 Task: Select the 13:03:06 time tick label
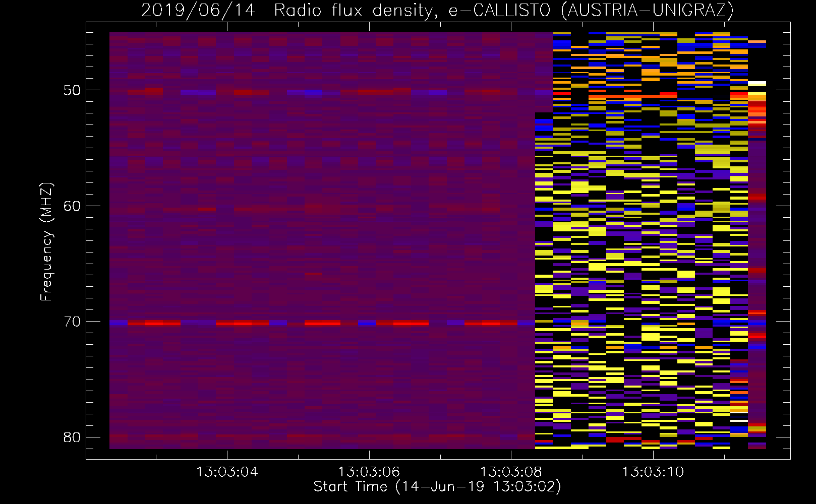(369, 472)
